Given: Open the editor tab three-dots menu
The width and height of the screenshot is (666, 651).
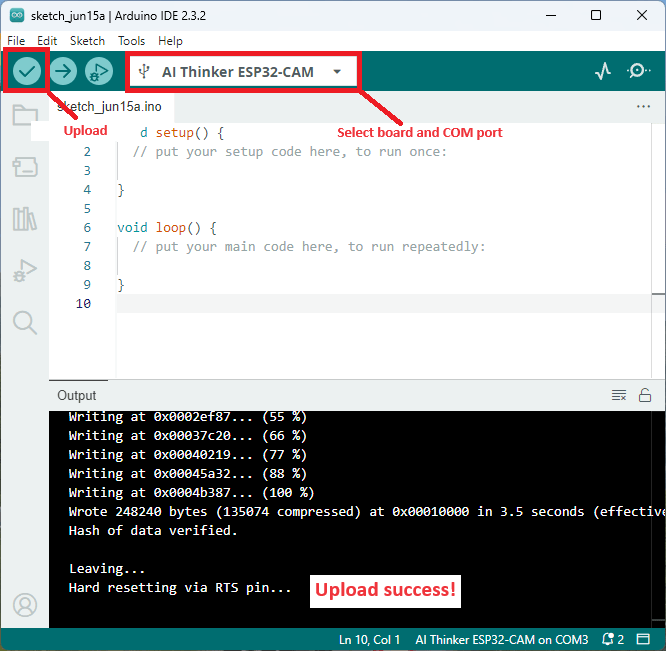Looking at the screenshot, I should click(643, 106).
